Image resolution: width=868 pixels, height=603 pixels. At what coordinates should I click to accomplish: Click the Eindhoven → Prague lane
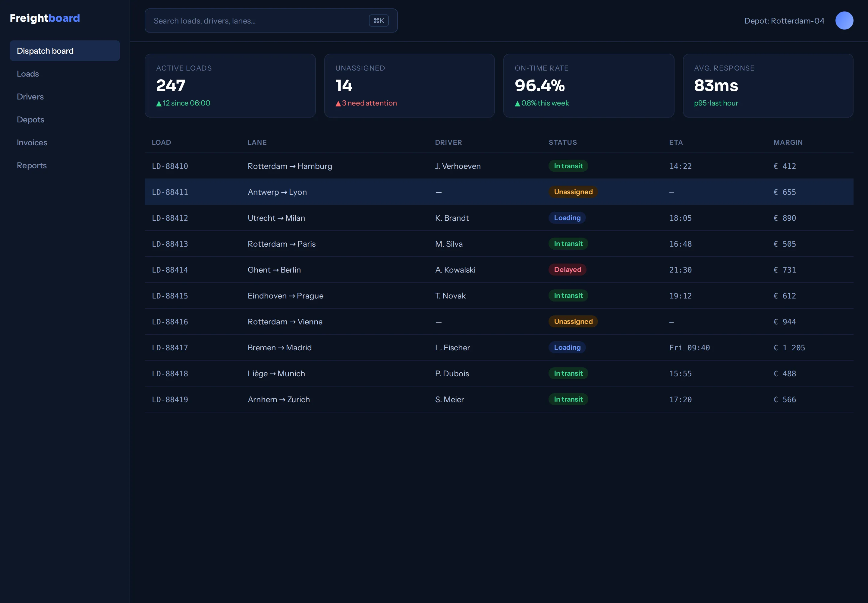285,296
